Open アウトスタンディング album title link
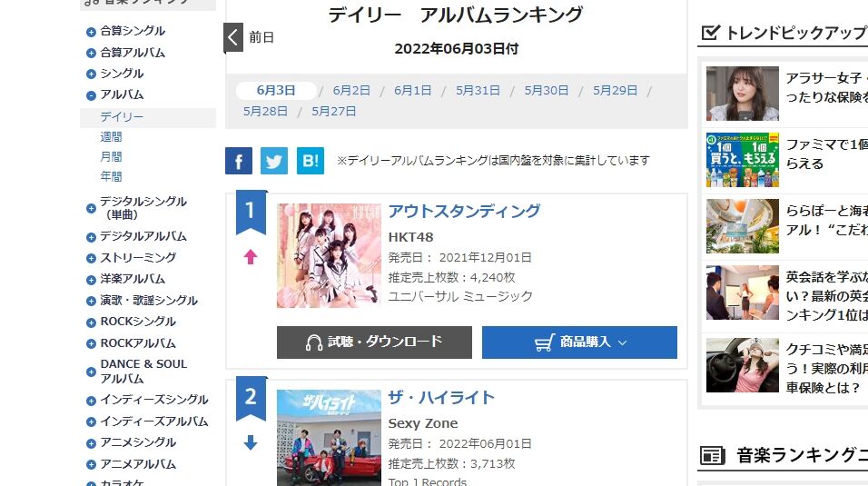 tap(464, 211)
